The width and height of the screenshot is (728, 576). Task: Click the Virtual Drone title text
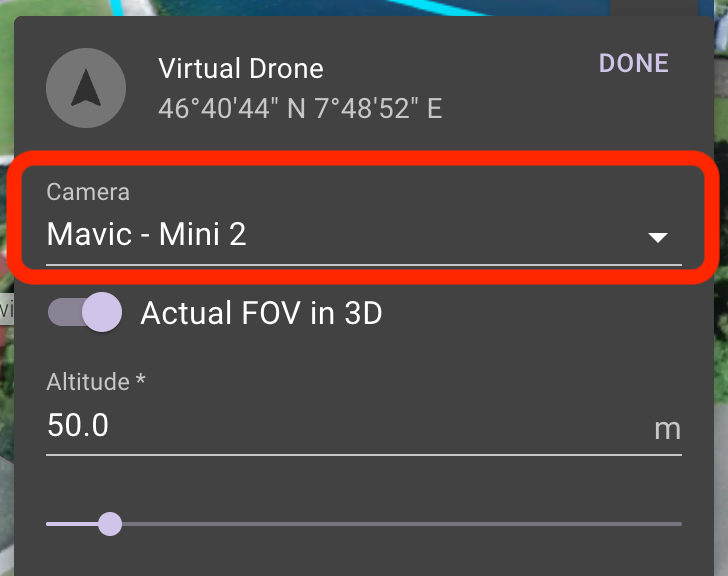coord(240,69)
